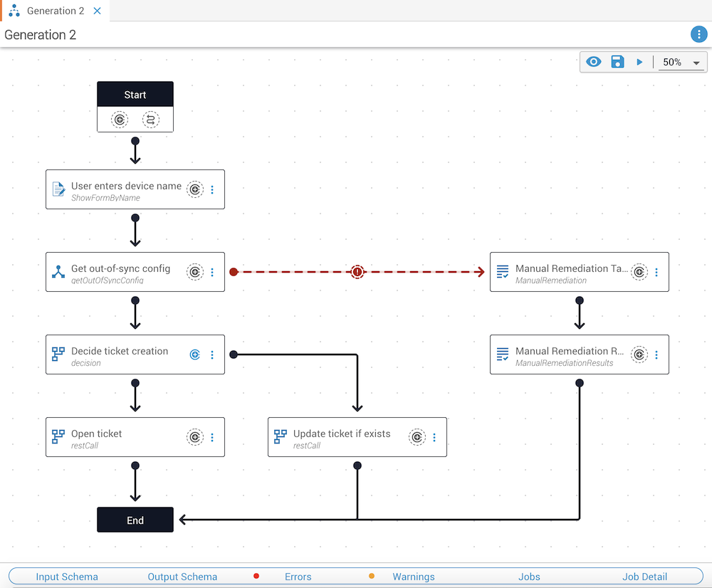Click circular icon on Open ticket task
The height and width of the screenshot is (588, 712).
click(195, 437)
